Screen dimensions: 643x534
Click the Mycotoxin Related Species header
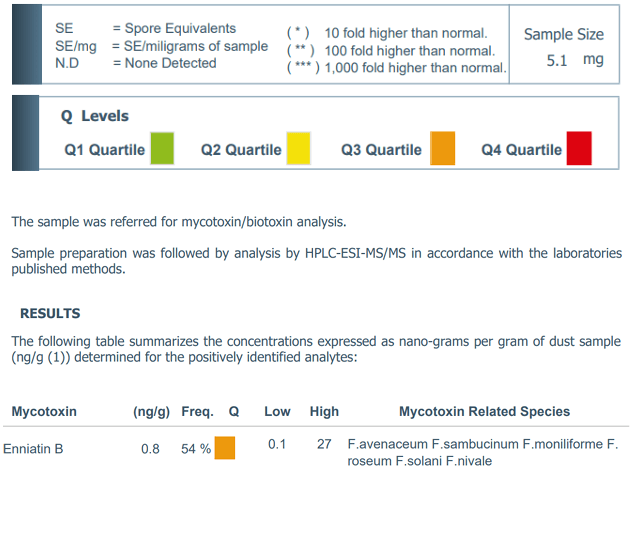coord(484,411)
